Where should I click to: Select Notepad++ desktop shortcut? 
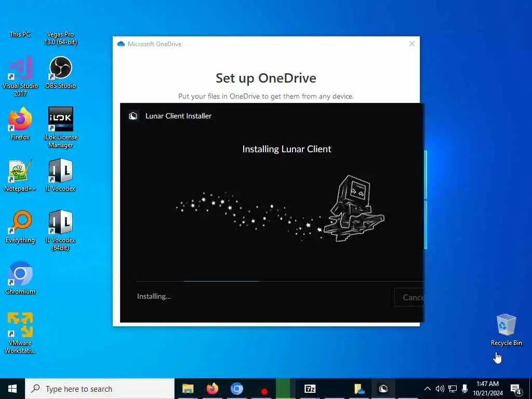coord(20,176)
